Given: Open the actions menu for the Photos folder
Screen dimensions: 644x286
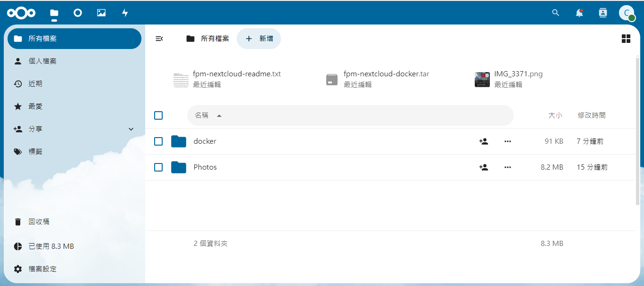Looking at the screenshot, I should click(507, 167).
